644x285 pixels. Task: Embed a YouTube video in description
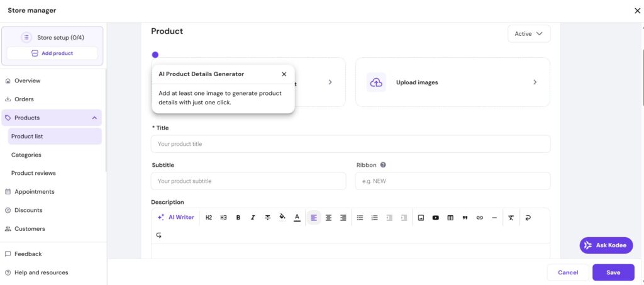[435, 218]
